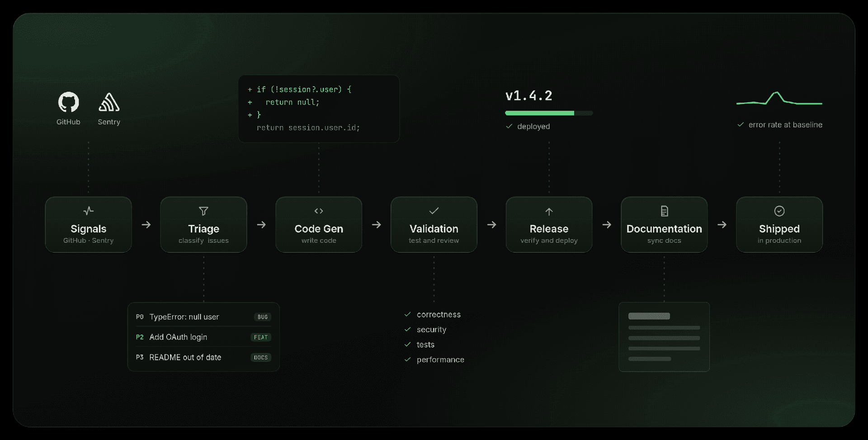The image size is (868, 440).
Task: Select the Code Gen pipeline stage title
Action: 319,229
